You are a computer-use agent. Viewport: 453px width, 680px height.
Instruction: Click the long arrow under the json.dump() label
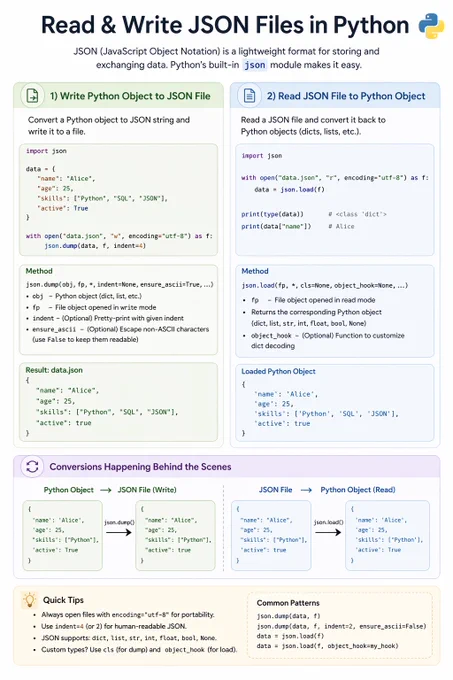[119, 532]
